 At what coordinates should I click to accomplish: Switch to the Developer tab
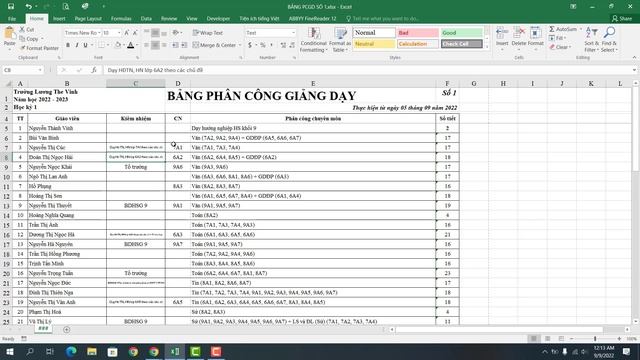(x=218, y=19)
